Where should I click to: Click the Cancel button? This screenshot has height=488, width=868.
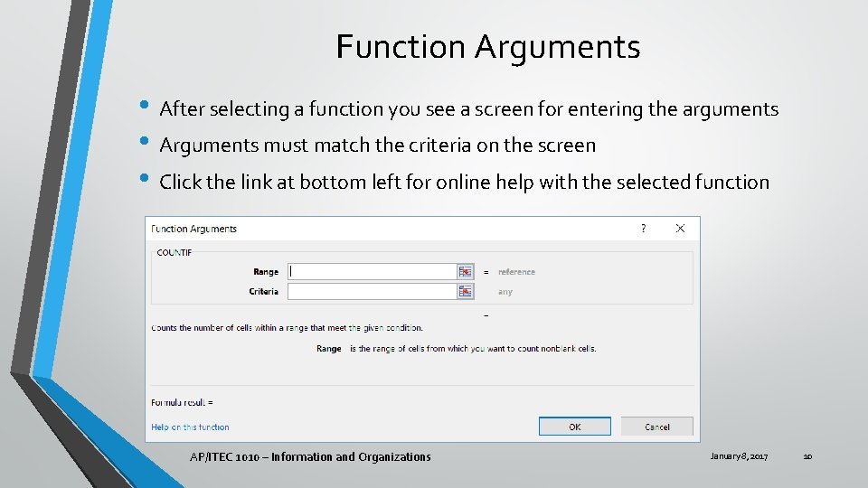657,427
